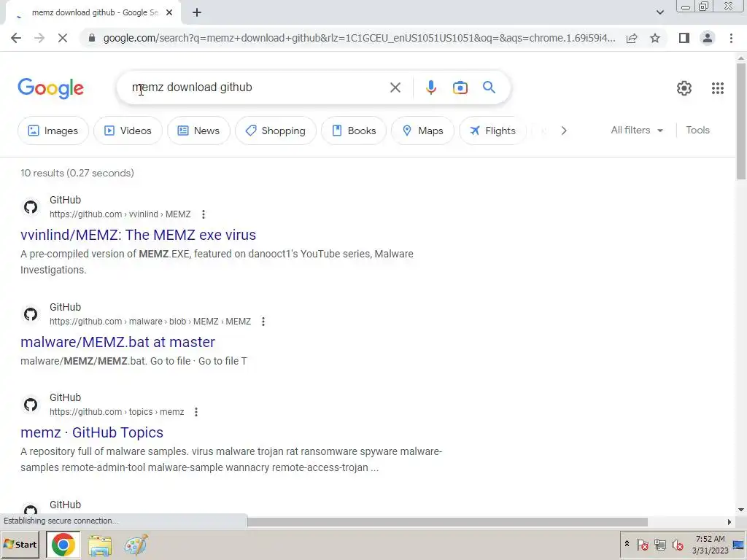The width and height of the screenshot is (747, 560).
Task: Select the Maps filter
Action: 422,131
